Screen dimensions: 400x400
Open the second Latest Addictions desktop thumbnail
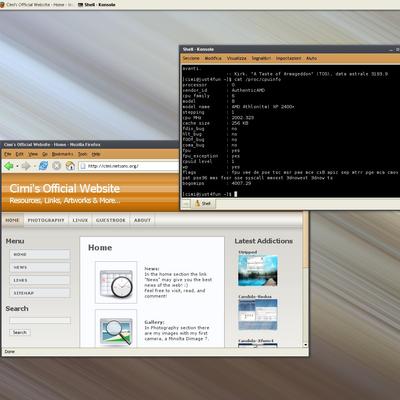(258, 314)
